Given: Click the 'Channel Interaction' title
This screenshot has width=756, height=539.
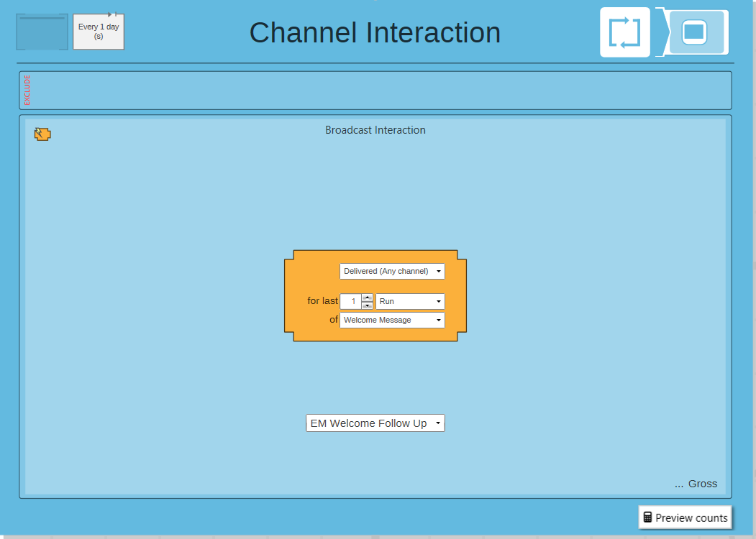Looking at the screenshot, I should click(375, 33).
